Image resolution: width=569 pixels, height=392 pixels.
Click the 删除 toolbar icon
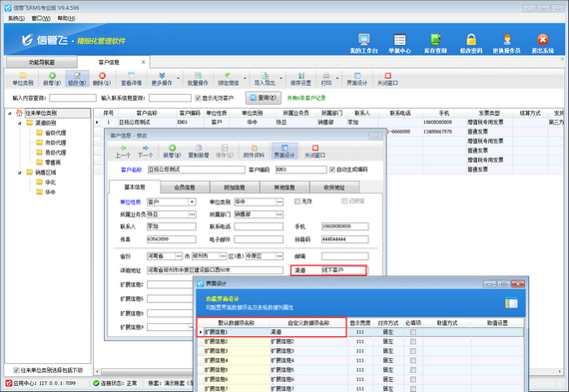tap(102, 79)
